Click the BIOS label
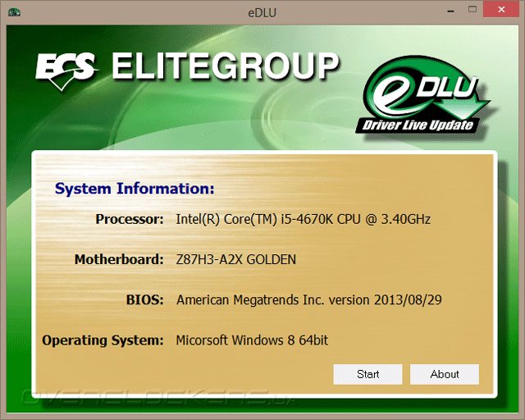The width and height of the screenshot is (525, 420). 144,299
